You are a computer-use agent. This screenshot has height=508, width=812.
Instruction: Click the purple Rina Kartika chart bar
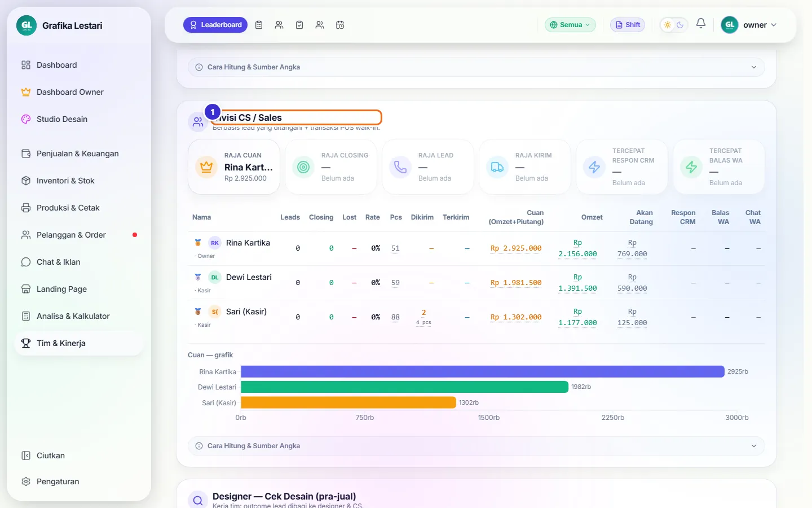click(x=483, y=371)
